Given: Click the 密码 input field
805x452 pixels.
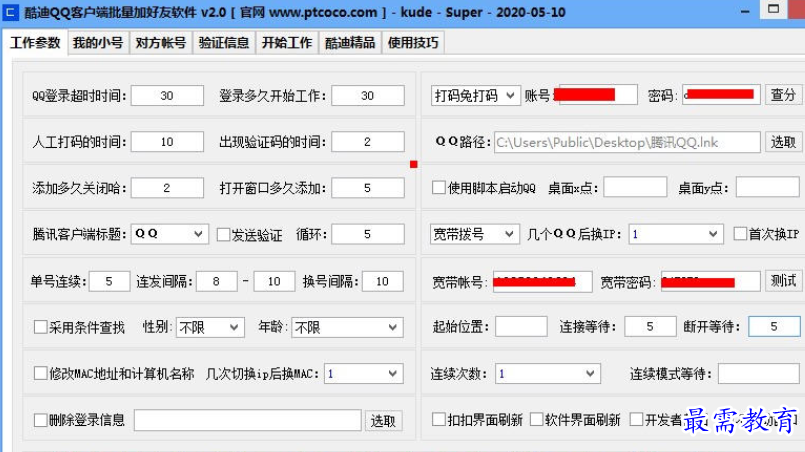Looking at the screenshot, I should pyautogui.click(x=721, y=95).
